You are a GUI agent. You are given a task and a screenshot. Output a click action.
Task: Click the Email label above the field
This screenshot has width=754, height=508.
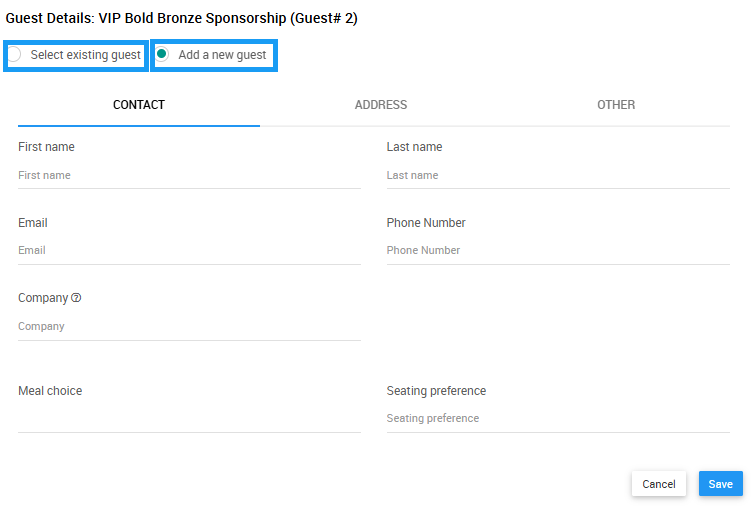coord(33,223)
